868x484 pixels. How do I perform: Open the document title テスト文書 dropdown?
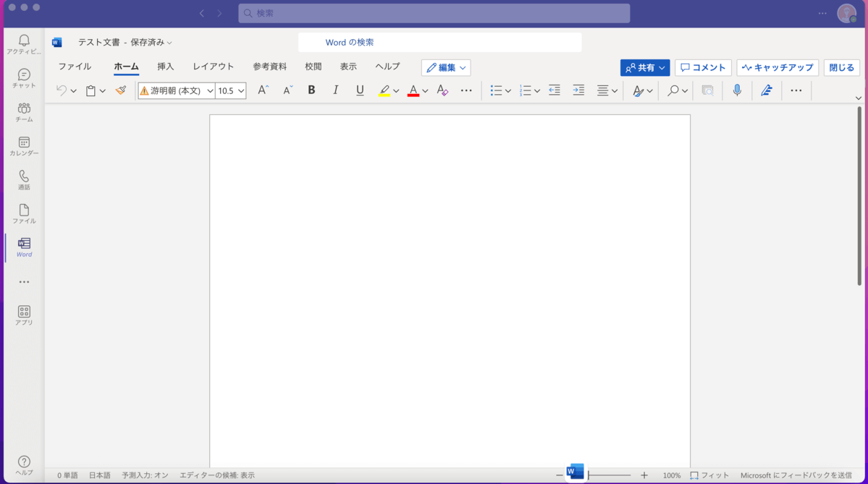(x=125, y=42)
